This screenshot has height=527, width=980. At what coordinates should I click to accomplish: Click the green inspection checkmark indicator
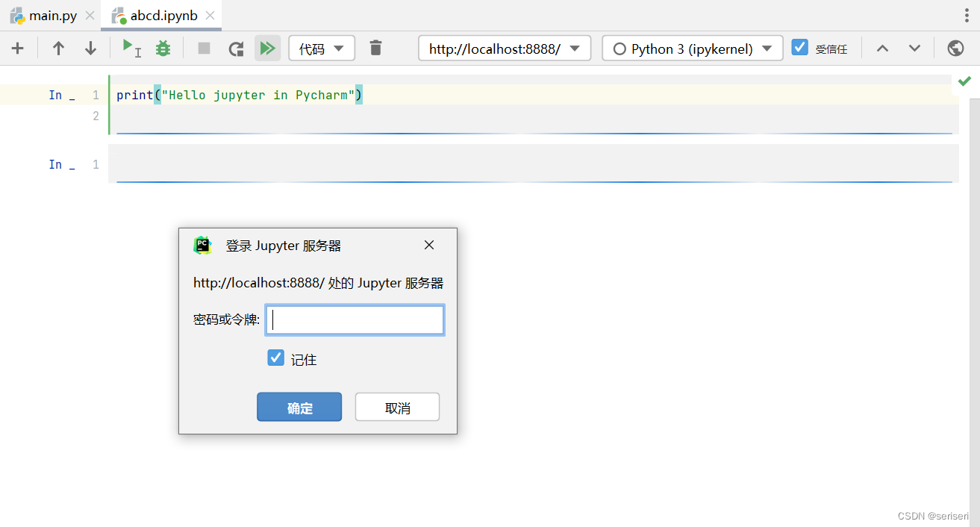(965, 81)
